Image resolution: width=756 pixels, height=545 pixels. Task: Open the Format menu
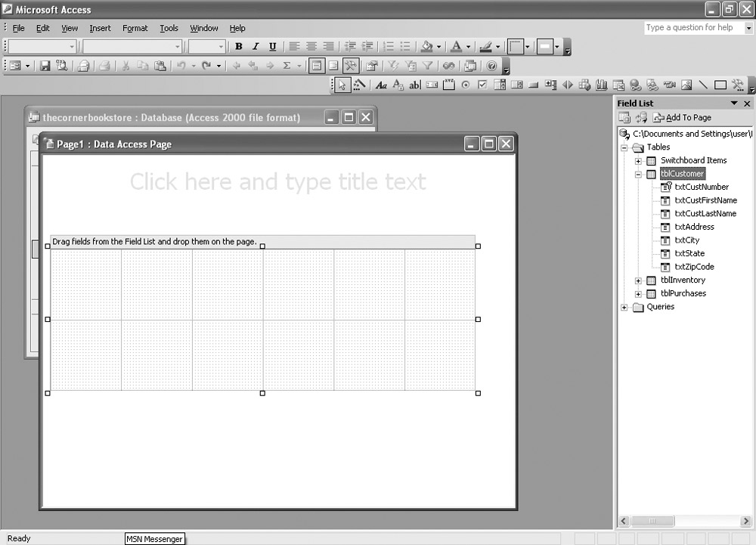click(x=135, y=28)
